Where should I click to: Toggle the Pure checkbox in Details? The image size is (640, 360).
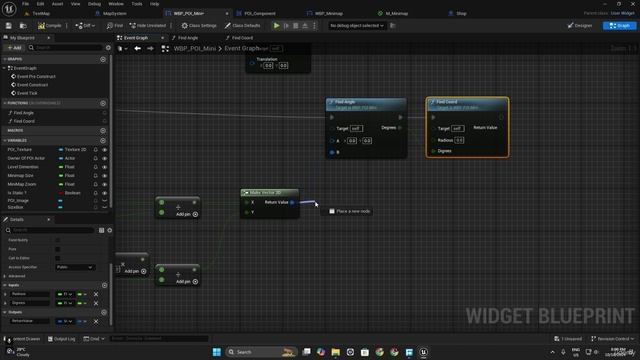(58, 249)
